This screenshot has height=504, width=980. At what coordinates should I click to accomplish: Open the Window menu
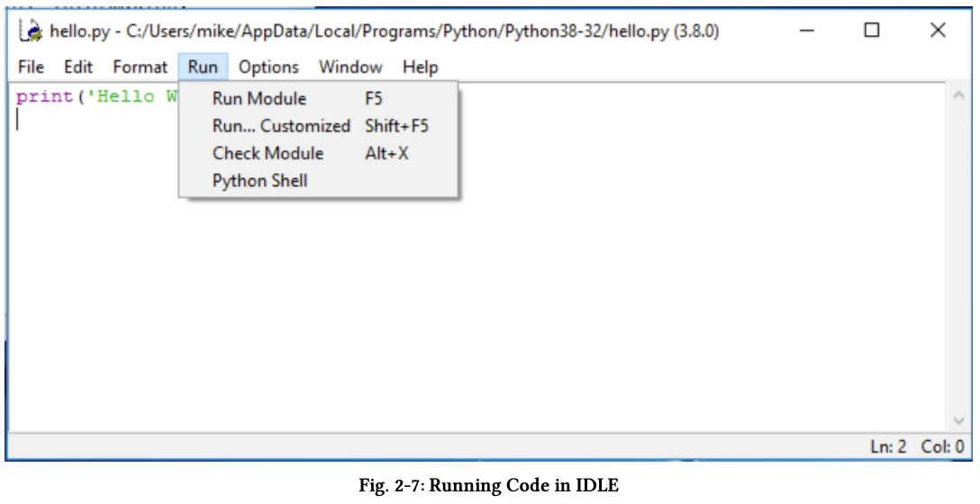coord(350,67)
